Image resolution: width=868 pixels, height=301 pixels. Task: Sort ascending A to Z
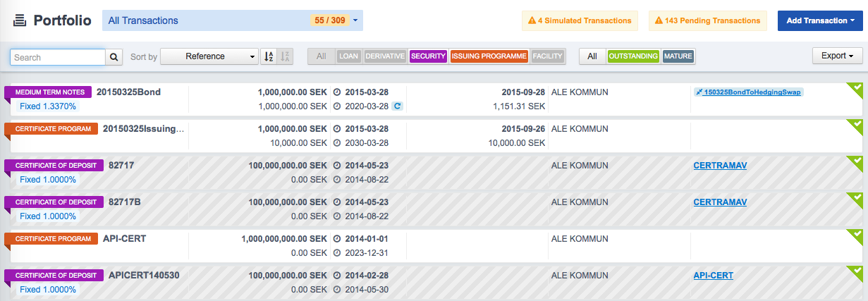269,56
